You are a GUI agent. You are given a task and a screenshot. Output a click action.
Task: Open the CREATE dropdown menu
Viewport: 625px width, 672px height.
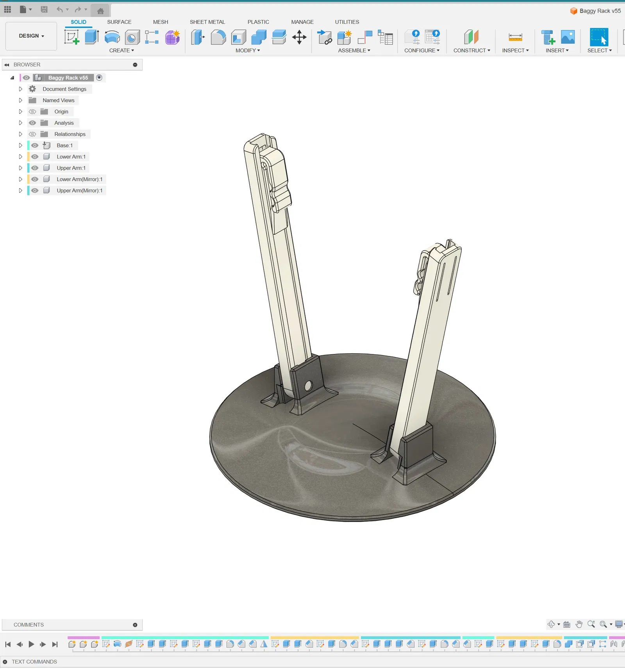coord(121,51)
